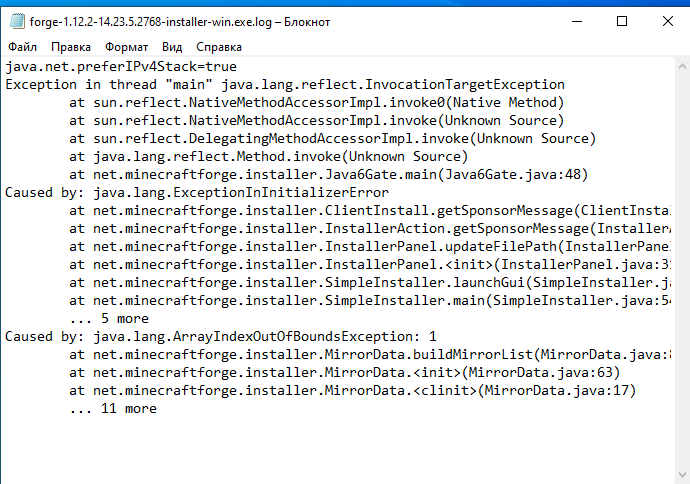Click the InstallerAction.getSponsorMessage line

[x=370, y=229]
